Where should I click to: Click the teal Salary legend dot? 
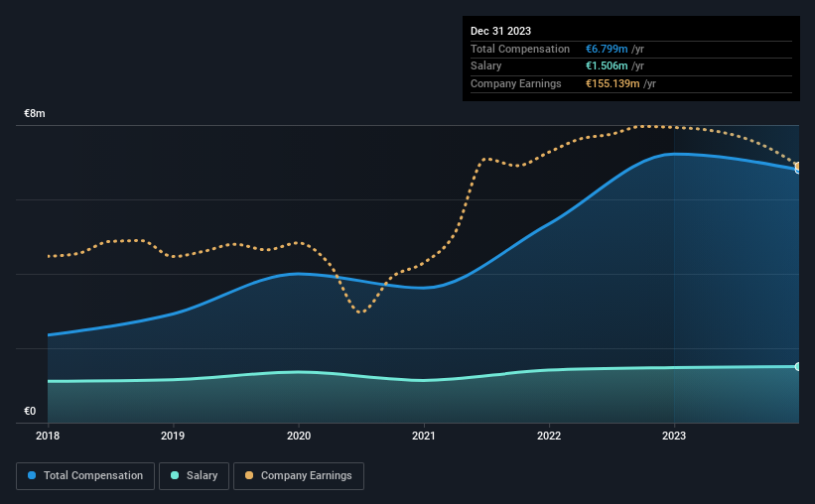(x=175, y=475)
